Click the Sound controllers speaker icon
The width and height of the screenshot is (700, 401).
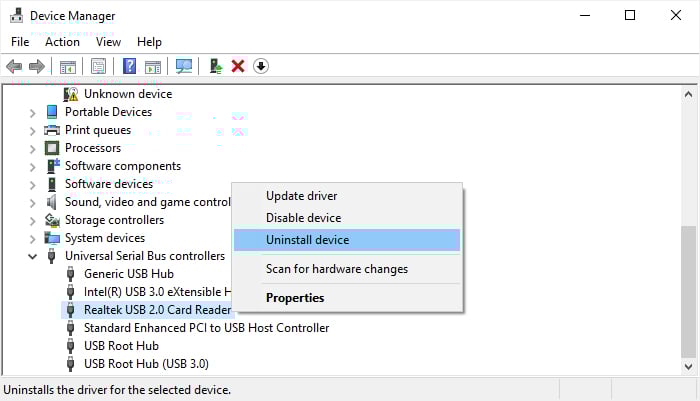pos(52,202)
